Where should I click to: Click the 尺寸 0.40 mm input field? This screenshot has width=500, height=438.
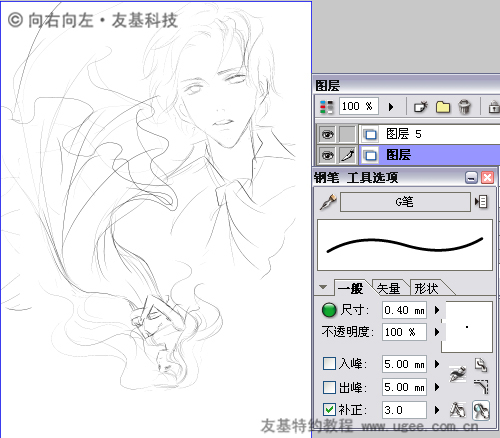[404, 310]
